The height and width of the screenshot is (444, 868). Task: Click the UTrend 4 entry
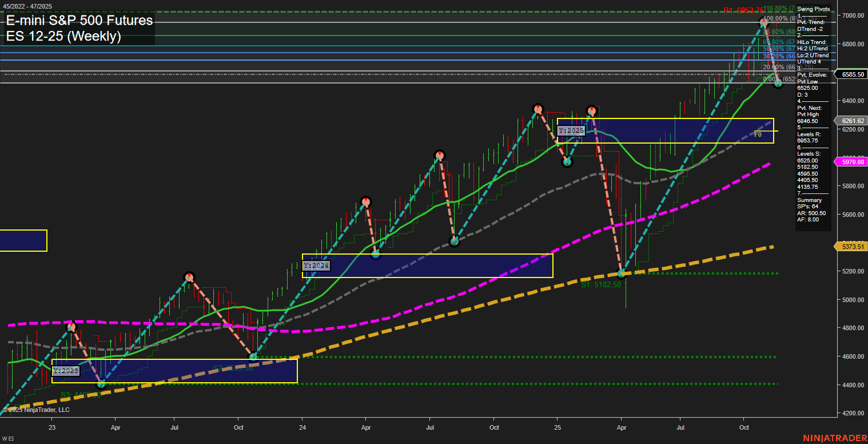pyautogui.click(x=809, y=62)
